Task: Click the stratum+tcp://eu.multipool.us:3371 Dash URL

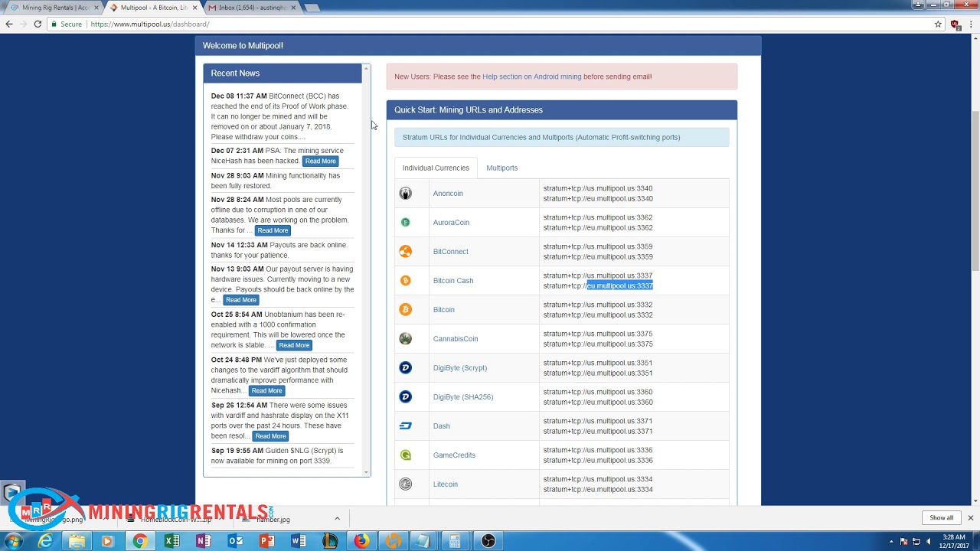Action: tap(598, 432)
